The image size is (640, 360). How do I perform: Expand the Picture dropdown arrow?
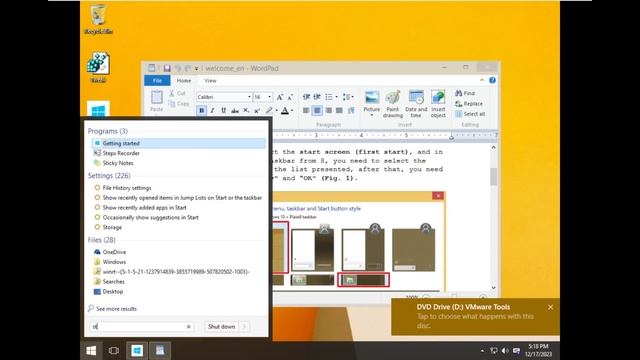coord(371,116)
